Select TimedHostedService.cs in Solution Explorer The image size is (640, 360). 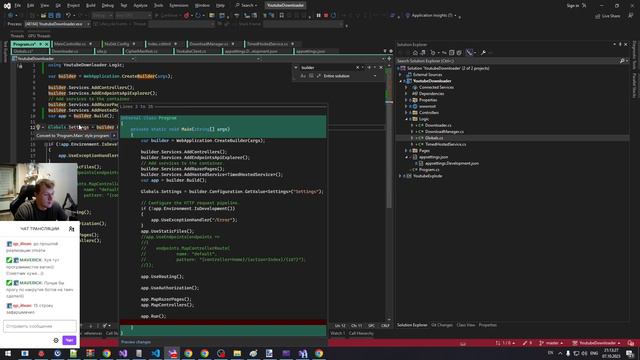pyautogui.click(x=445, y=144)
